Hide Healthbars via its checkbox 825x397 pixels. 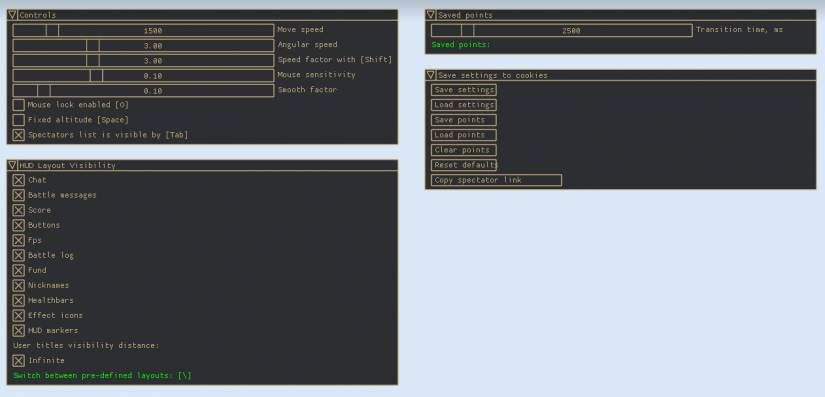pyautogui.click(x=18, y=300)
